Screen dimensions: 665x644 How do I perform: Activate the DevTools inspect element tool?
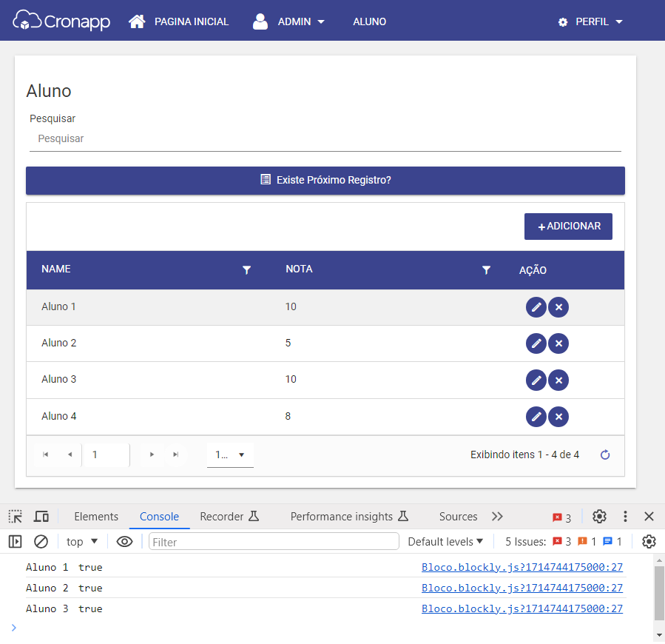pos(16,517)
